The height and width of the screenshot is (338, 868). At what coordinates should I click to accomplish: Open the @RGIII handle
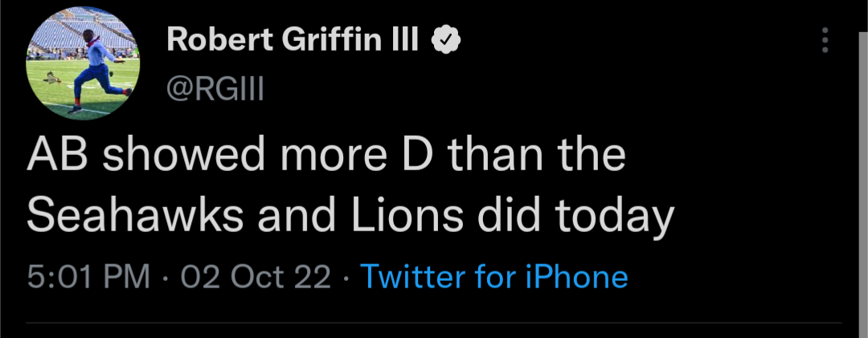coord(215,89)
